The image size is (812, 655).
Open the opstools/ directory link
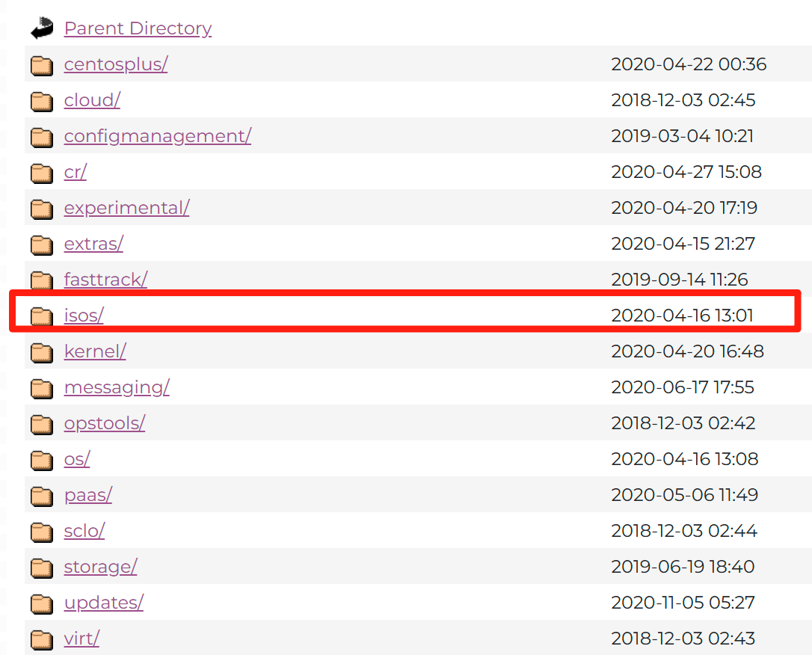coord(105,423)
